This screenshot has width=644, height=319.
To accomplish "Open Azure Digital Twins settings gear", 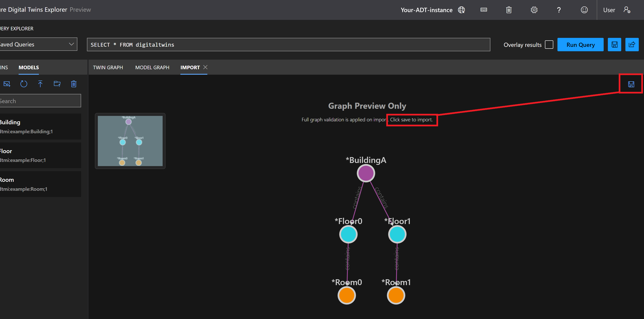I will [534, 10].
